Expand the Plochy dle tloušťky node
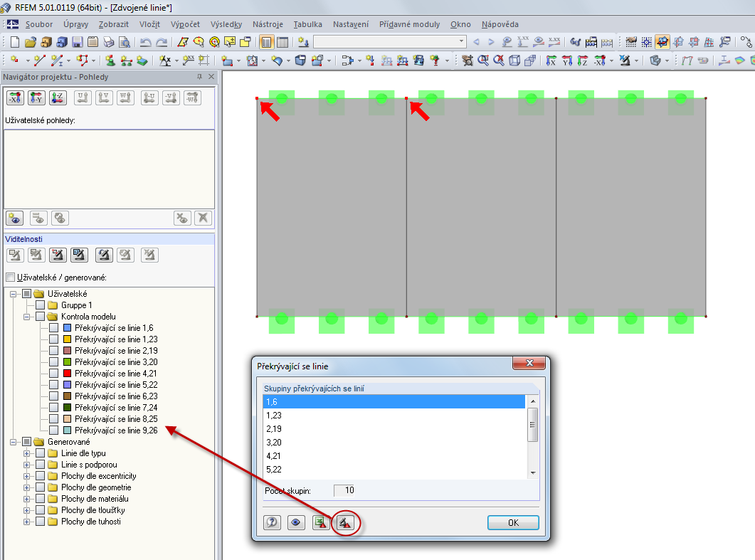This screenshot has height=560, width=755. [27, 510]
